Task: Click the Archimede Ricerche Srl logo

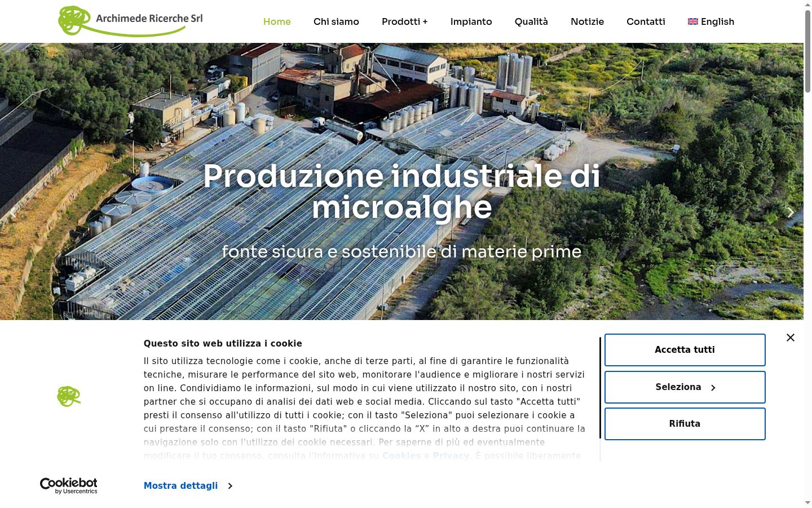Action: (x=130, y=21)
